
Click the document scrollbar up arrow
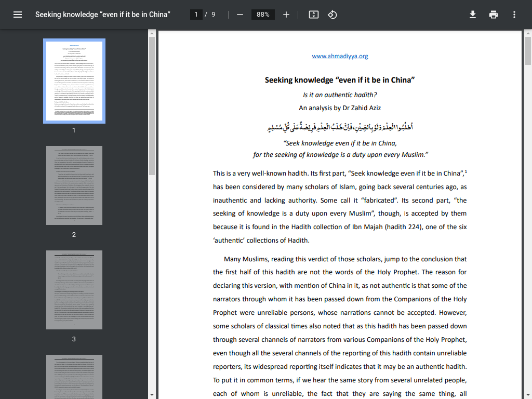point(528,33)
